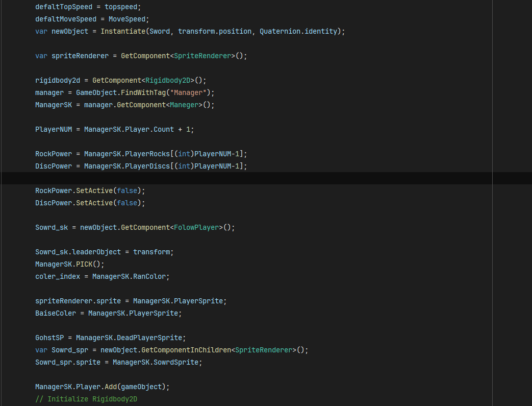Click the FolowPlayer type name
Viewport: 532px width, 406px height.
tap(196, 227)
